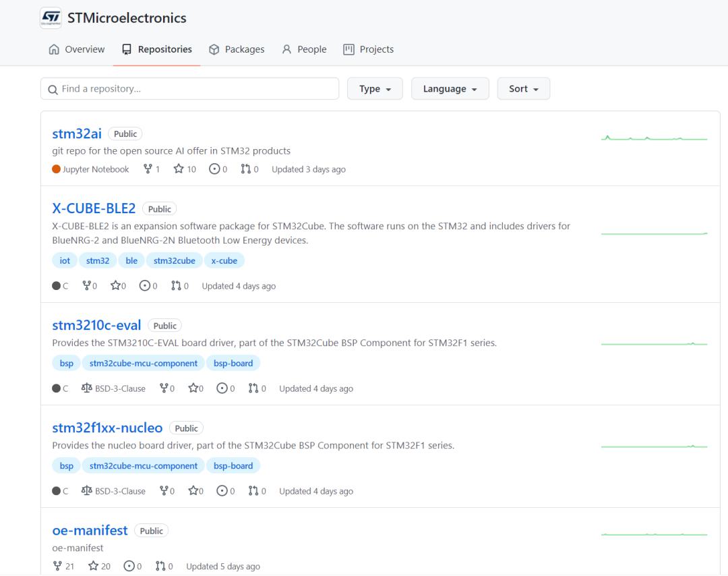Screen dimensions: 728x576
Task: Open the stm32ai repository
Action: click(77, 134)
